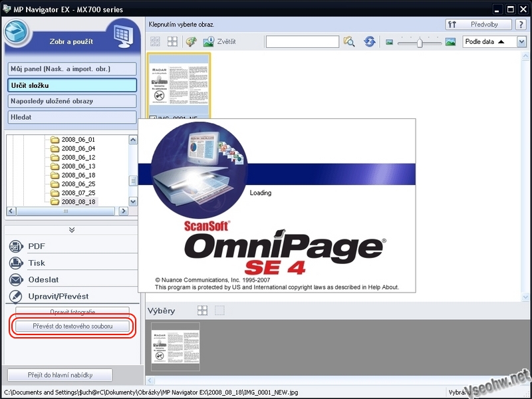
Task: Click the thumbnail in the Výběry area
Action: (x=176, y=346)
